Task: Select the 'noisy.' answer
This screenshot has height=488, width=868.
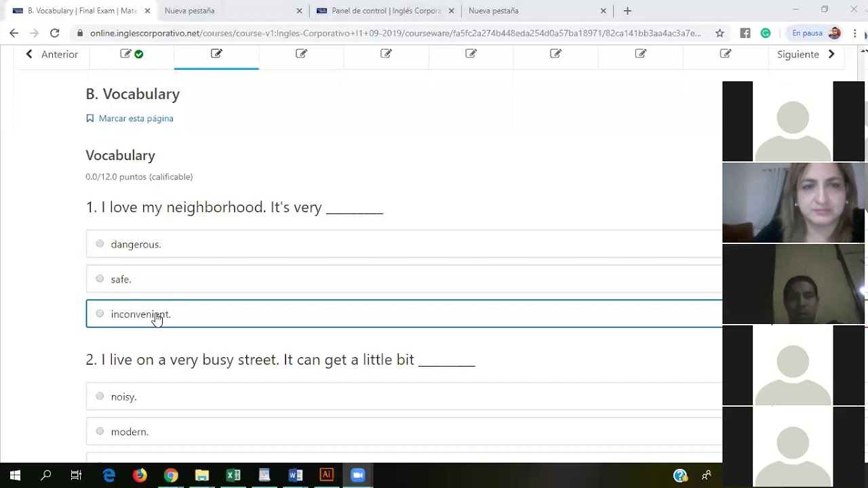Action: pyautogui.click(x=404, y=396)
